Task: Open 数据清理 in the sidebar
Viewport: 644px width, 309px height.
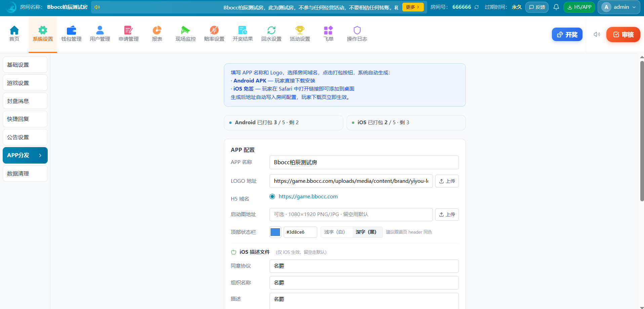Action: (25, 174)
